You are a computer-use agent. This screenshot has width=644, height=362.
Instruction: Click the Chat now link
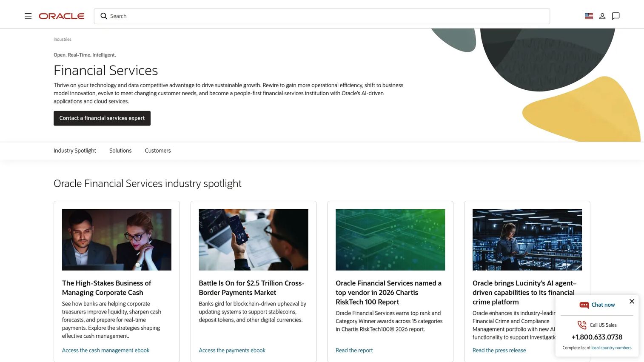pyautogui.click(x=603, y=305)
